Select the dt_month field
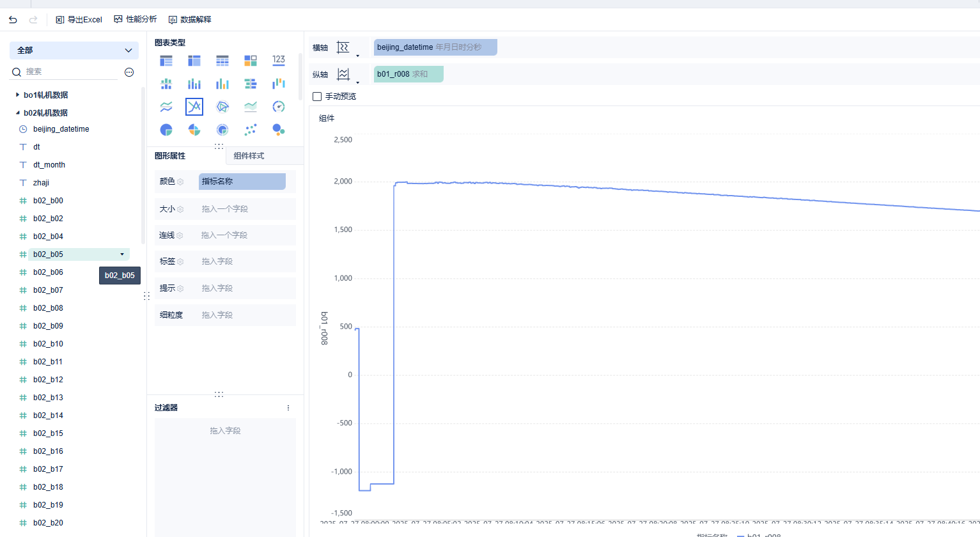 (x=49, y=165)
